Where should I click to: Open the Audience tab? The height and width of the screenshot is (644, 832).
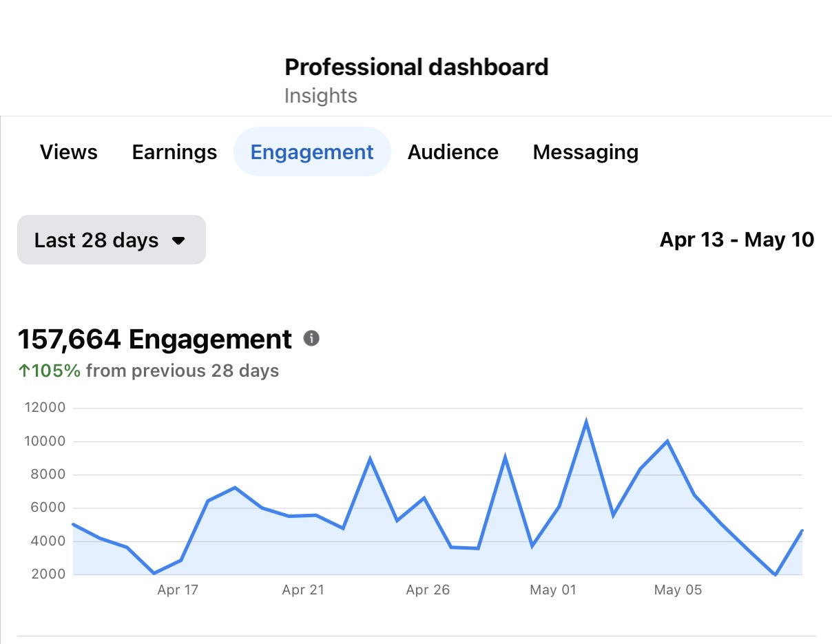[453, 152]
